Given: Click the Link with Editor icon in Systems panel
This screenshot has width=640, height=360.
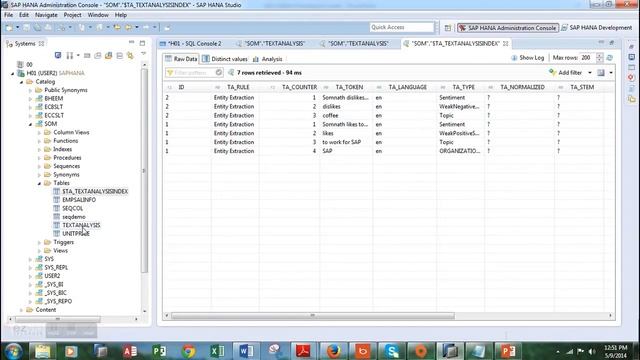Looking at the screenshot, I should coord(130,55).
